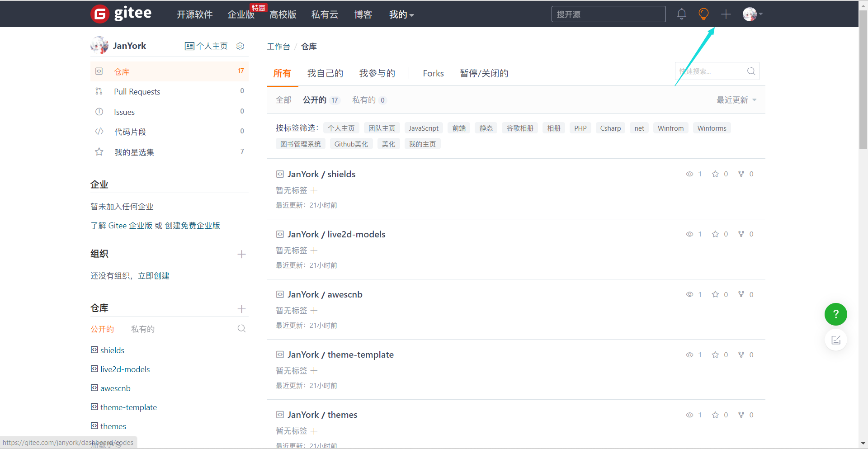Click the Gitee logo in the header

pos(121,14)
